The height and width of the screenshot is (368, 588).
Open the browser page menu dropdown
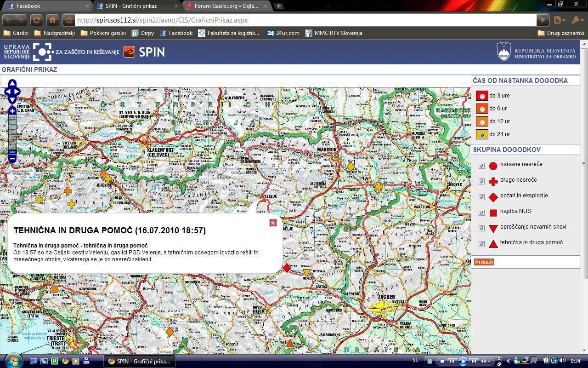tap(559, 20)
